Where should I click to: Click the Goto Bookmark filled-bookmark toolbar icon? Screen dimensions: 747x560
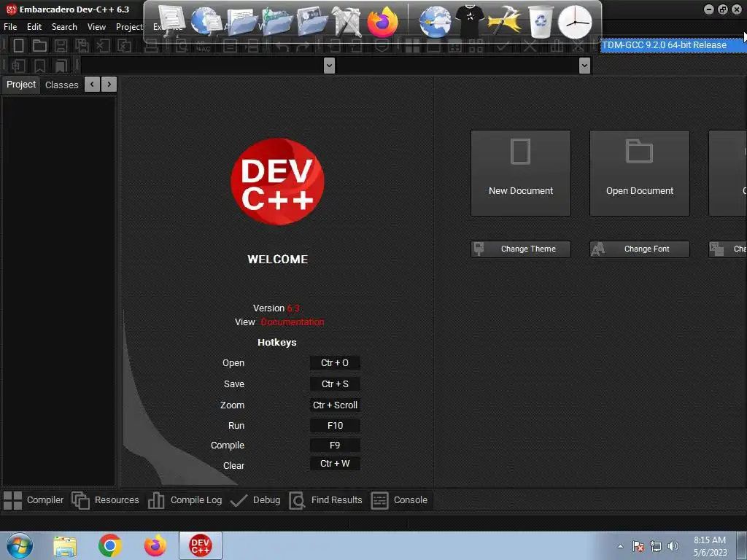[x=61, y=65]
